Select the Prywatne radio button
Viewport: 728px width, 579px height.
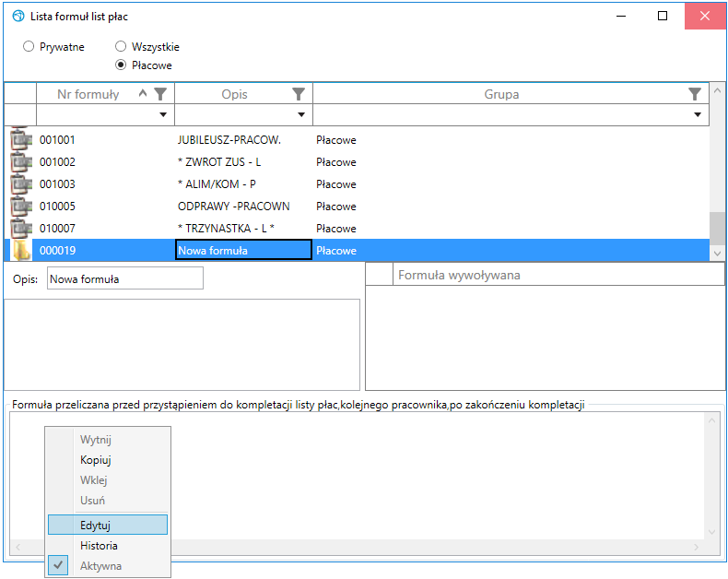pyautogui.click(x=29, y=46)
